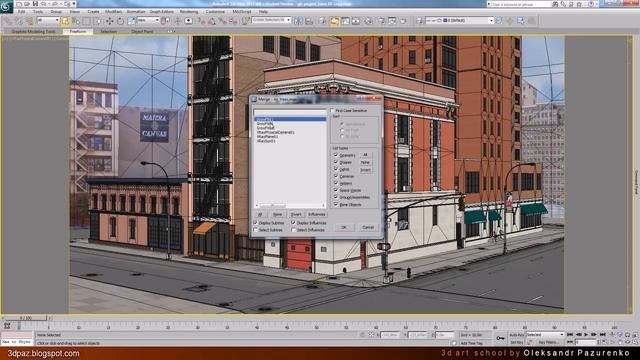Toggle the Angle Snap icon
This screenshot has height=360, width=640.
pos(212,21)
